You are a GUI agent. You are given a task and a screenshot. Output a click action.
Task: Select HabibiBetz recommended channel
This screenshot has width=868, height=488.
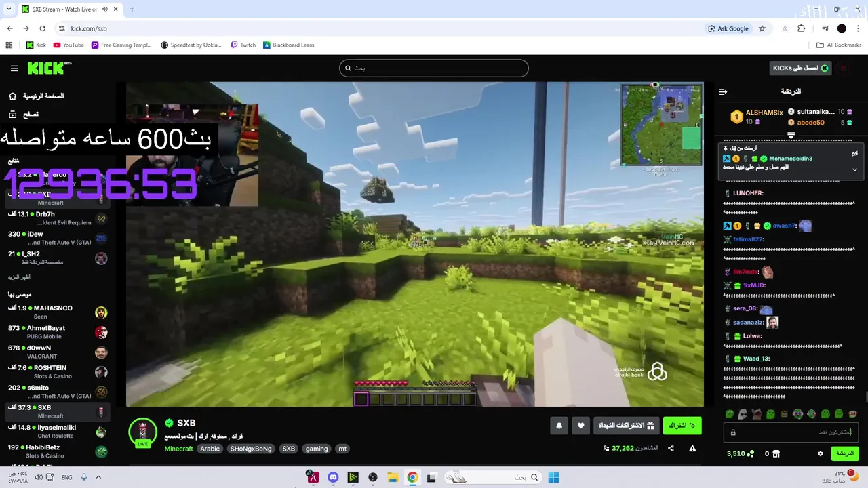point(57,451)
